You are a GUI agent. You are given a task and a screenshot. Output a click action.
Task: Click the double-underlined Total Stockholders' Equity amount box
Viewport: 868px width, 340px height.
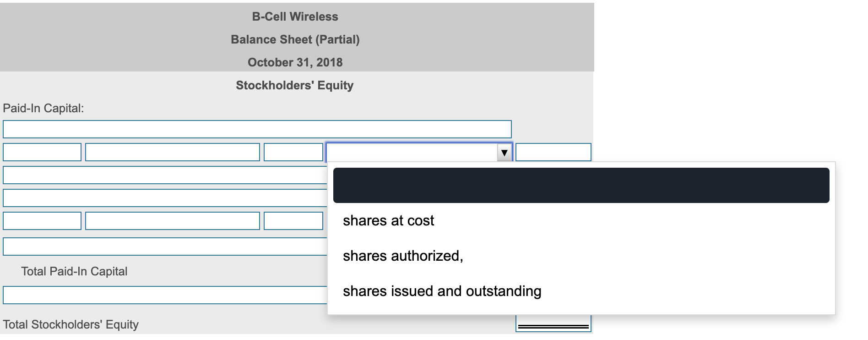coord(554,325)
